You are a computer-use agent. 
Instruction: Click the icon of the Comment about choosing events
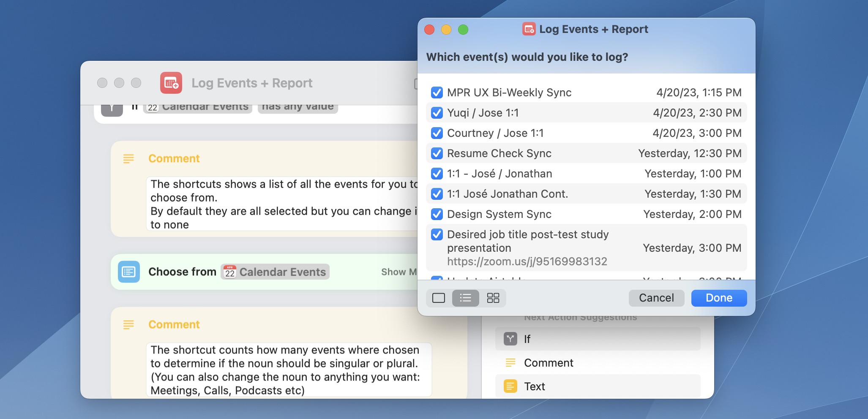pos(128,158)
